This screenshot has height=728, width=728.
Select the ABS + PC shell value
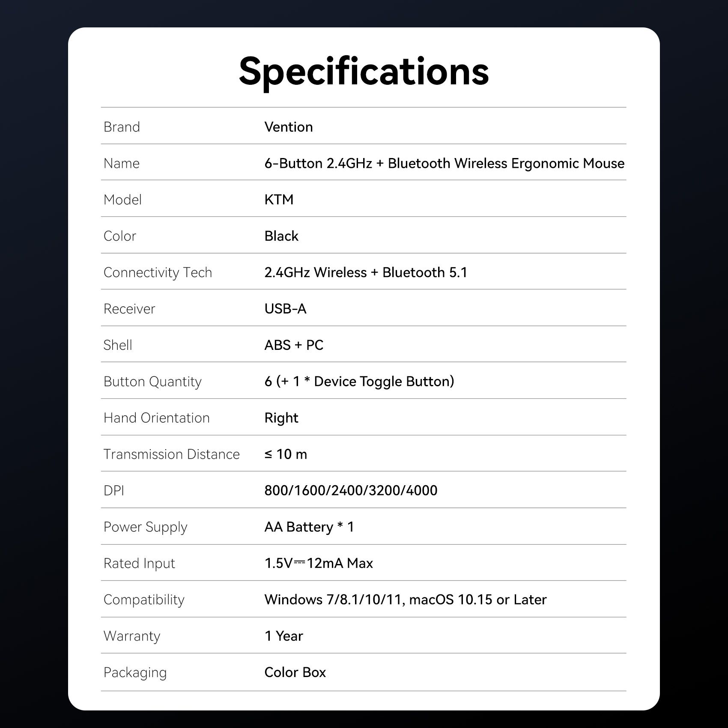[x=294, y=345]
